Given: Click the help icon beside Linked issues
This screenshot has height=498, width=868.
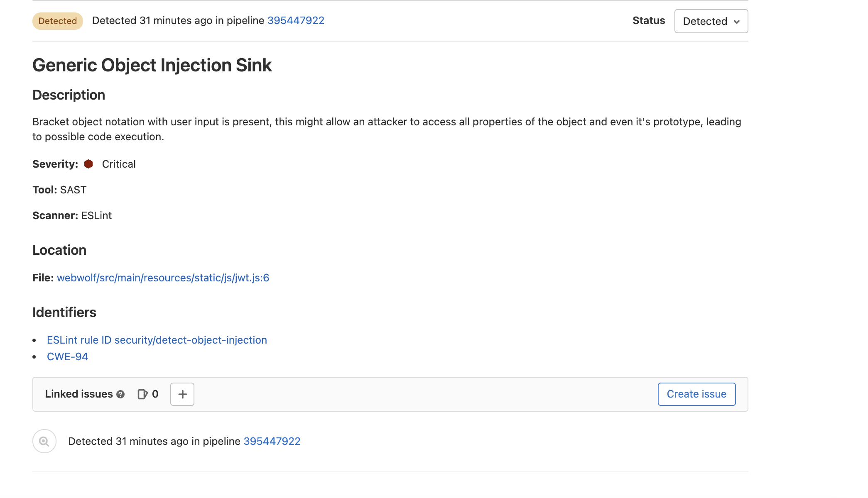Looking at the screenshot, I should point(120,394).
